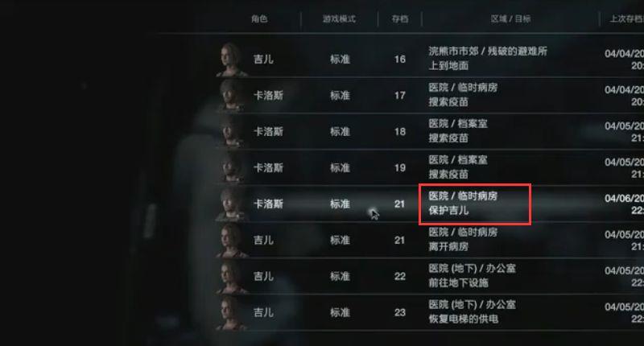Screen dimensions: 644x346
Task: Click save number 18 in list
Action: click(x=399, y=132)
